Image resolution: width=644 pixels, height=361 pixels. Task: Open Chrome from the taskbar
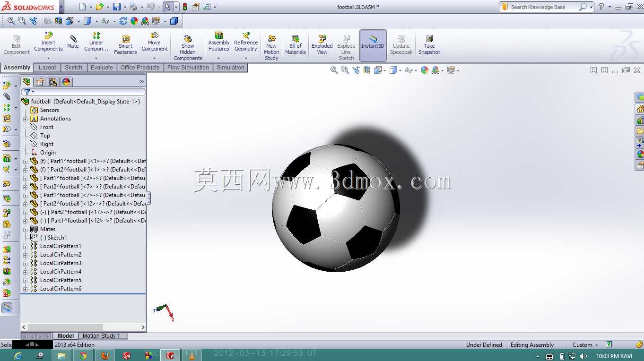pyautogui.click(x=83, y=356)
